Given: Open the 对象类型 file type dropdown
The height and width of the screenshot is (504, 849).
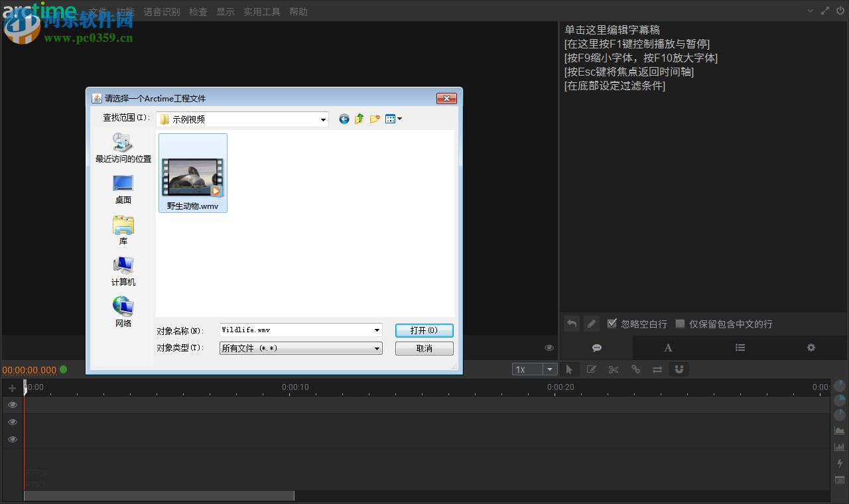Looking at the screenshot, I should tap(377, 348).
